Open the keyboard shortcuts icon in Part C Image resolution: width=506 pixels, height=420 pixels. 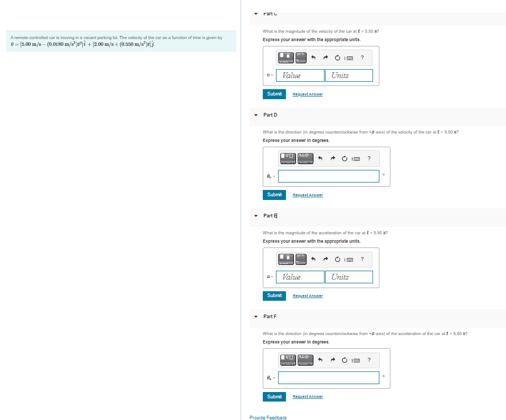[x=350, y=58]
